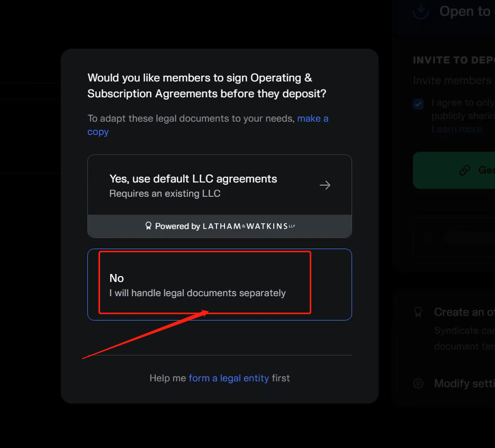Click the 'Requires an existing LLC' subtitle
495x448 pixels.
(165, 194)
